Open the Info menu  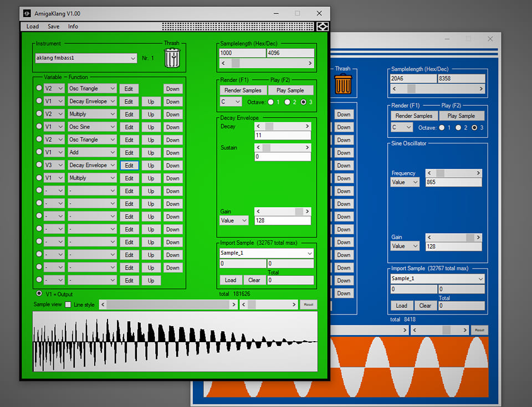pos(73,27)
